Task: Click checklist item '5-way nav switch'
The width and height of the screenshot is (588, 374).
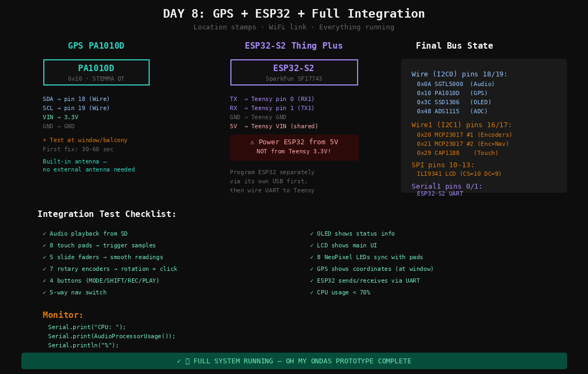Action: point(75,292)
